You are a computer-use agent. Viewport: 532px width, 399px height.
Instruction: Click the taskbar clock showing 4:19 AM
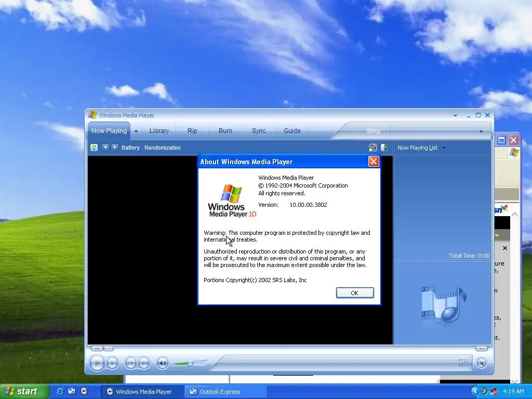pyautogui.click(x=513, y=392)
